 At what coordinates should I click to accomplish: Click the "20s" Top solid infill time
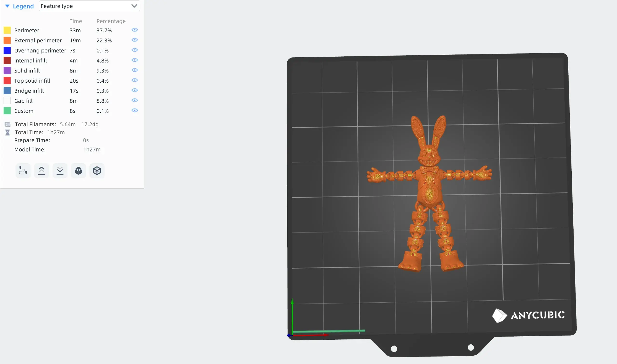point(74,80)
